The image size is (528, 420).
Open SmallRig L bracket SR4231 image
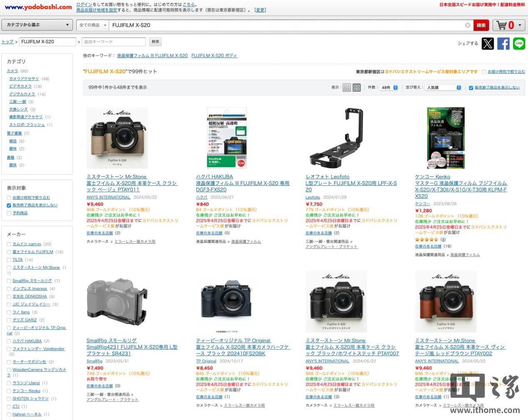pyautogui.click(x=117, y=302)
